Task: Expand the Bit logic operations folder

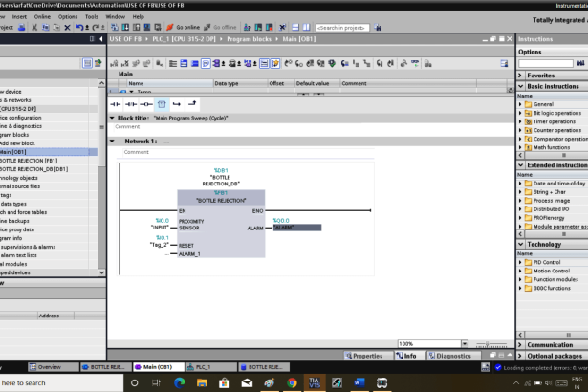Action: click(521, 113)
